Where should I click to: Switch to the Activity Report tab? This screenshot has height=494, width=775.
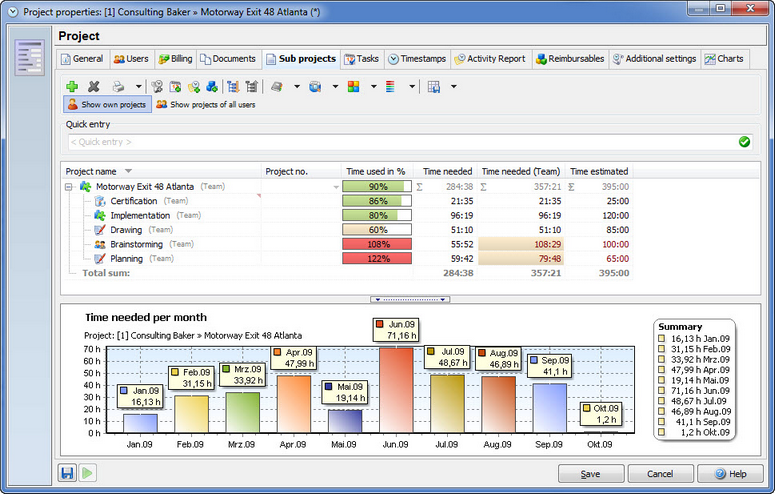coord(490,59)
